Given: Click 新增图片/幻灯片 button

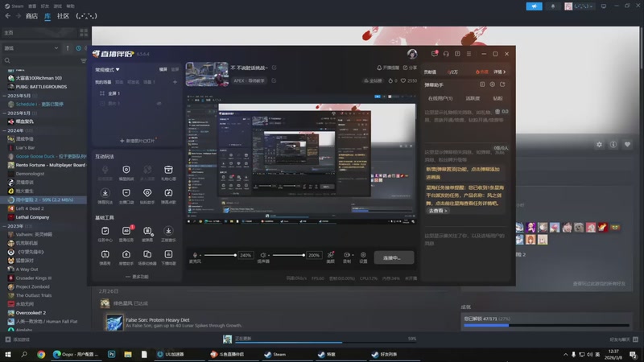Looking at the screenshot, I should coord(138,141).
